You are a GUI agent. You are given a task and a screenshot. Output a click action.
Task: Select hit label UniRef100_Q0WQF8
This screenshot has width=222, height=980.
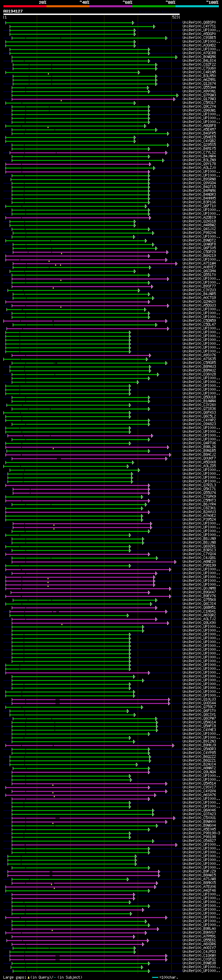[199, 244]
